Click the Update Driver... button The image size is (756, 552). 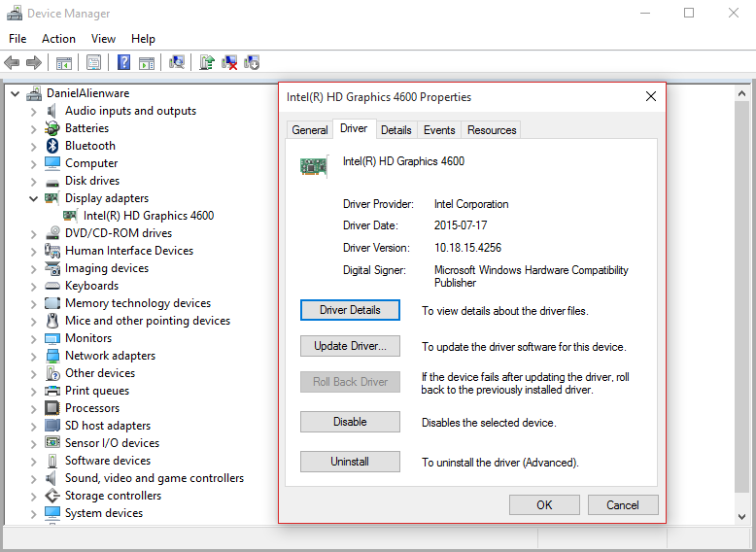(350, 346)
